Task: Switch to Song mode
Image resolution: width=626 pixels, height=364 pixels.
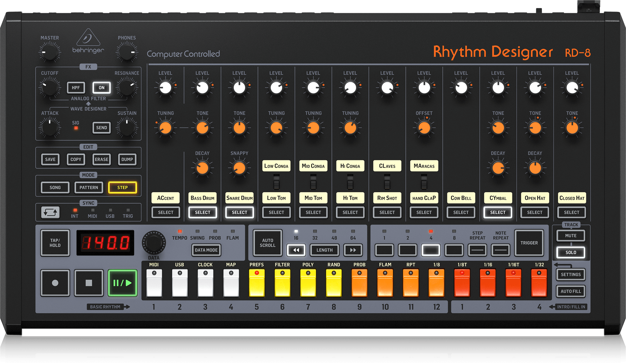Action: click(x=55, y=187)
